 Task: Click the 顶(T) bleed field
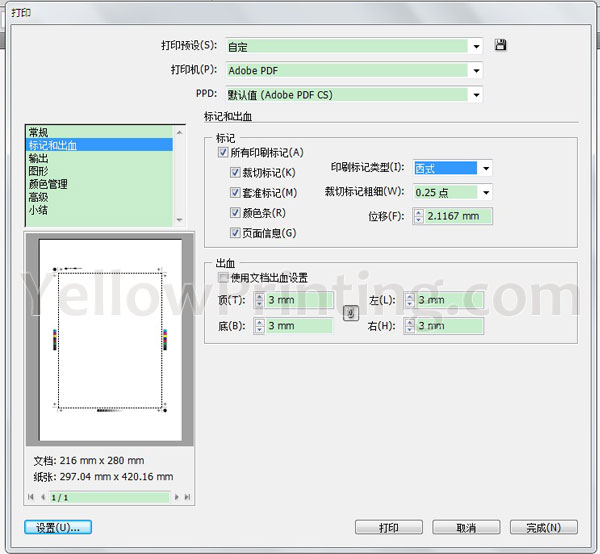click(x=299, y=300)
